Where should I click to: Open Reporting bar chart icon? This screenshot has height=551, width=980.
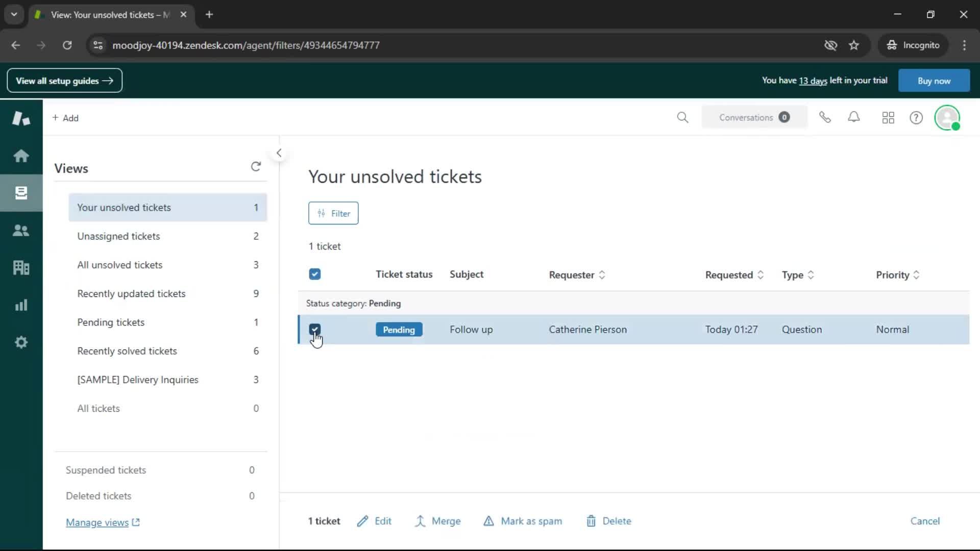pyautogui.click(x=21, y=305)
